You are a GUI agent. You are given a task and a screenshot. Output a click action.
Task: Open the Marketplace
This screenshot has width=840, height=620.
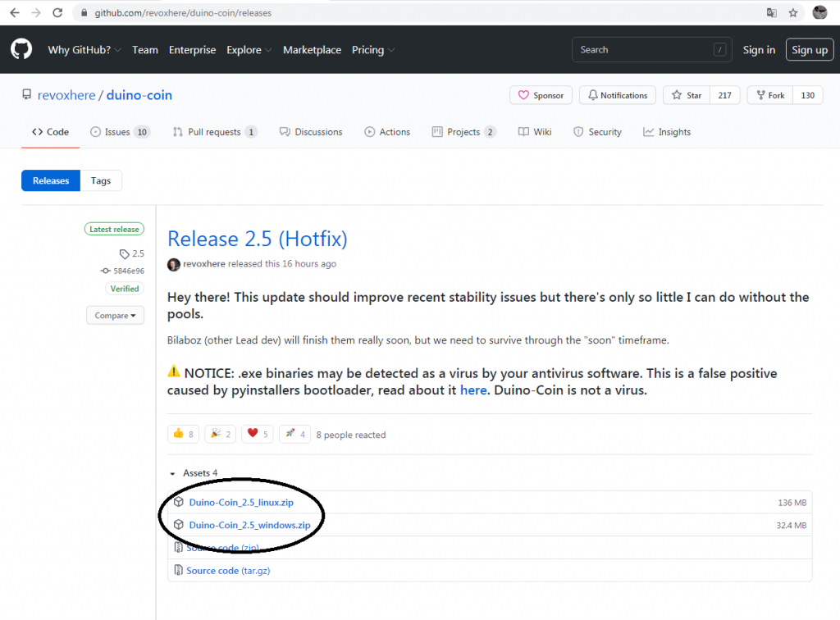pyautogui.click(x=313, y=50)
